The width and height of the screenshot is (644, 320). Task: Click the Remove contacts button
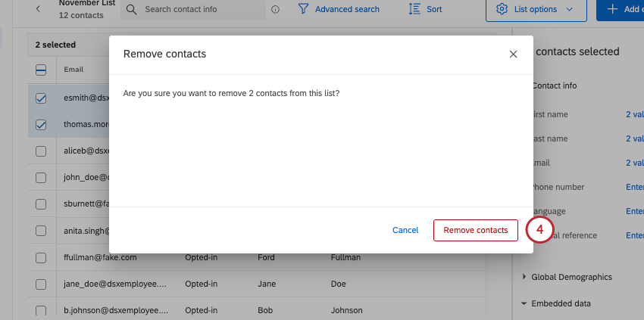click(475, 230)
